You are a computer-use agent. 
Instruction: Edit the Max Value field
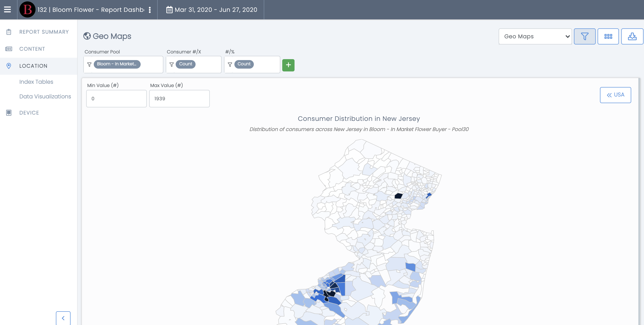click(x=179, y=98)
